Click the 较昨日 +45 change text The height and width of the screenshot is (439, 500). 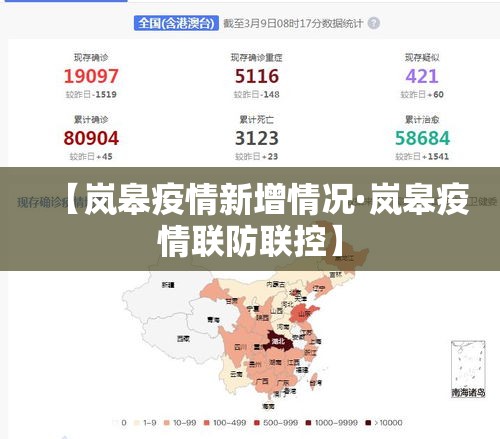[x=91, y=156]
